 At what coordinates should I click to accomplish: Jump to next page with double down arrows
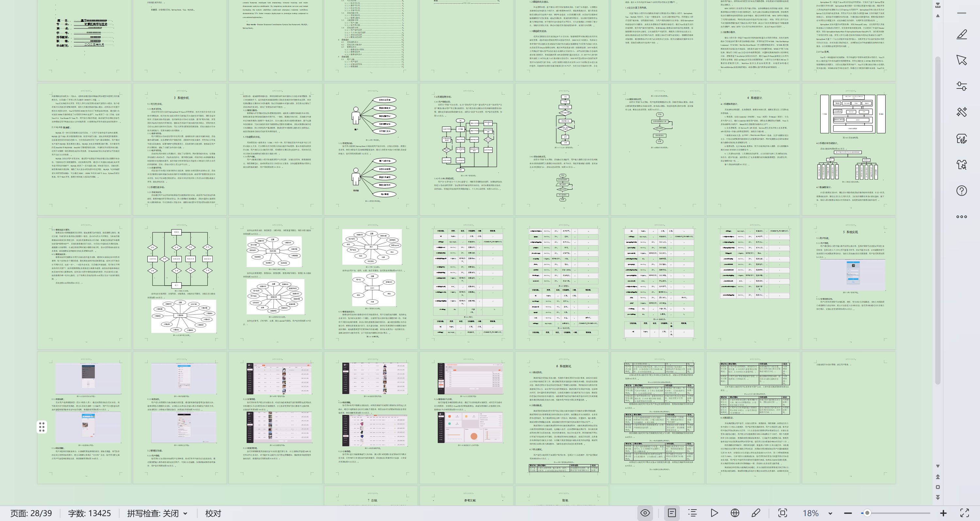[938, 497]
